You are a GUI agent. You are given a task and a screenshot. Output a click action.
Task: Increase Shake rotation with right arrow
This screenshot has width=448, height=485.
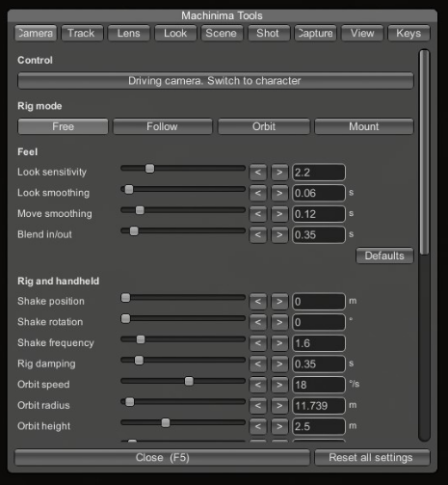tap(279, 322)
